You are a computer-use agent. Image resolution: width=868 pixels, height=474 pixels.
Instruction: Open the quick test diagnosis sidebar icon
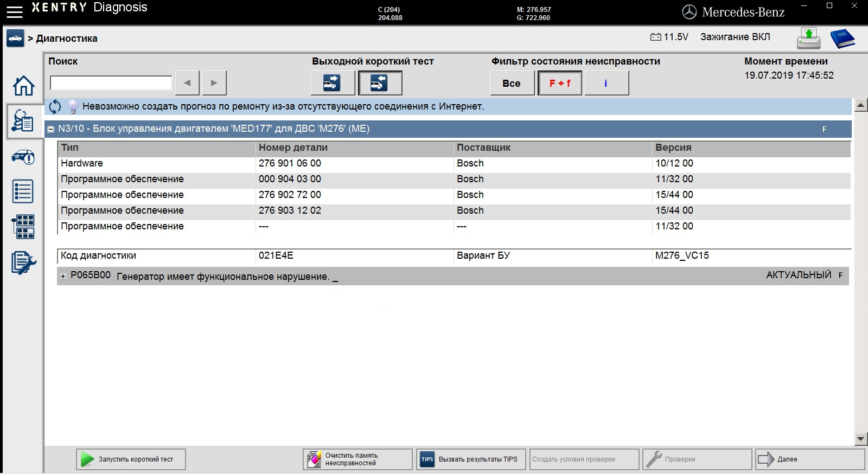(x=23, y=121)
